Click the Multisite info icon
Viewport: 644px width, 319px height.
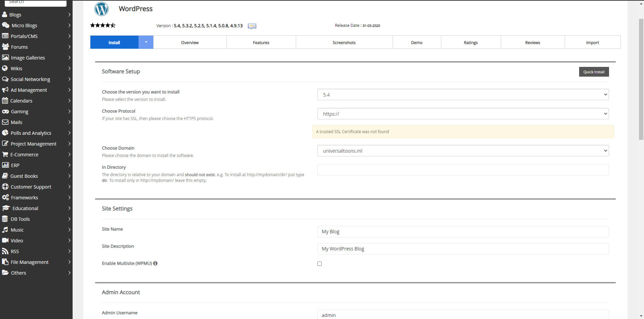pos(155,264)
